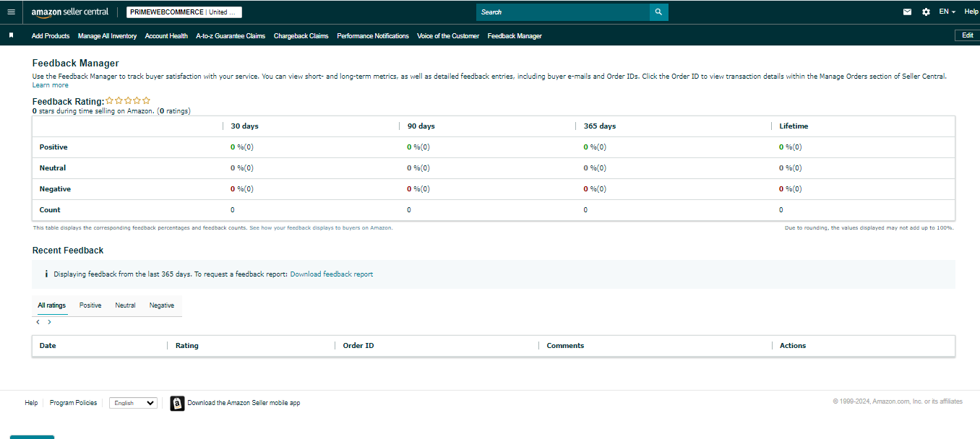Click the Rating column header

(186, 346)
